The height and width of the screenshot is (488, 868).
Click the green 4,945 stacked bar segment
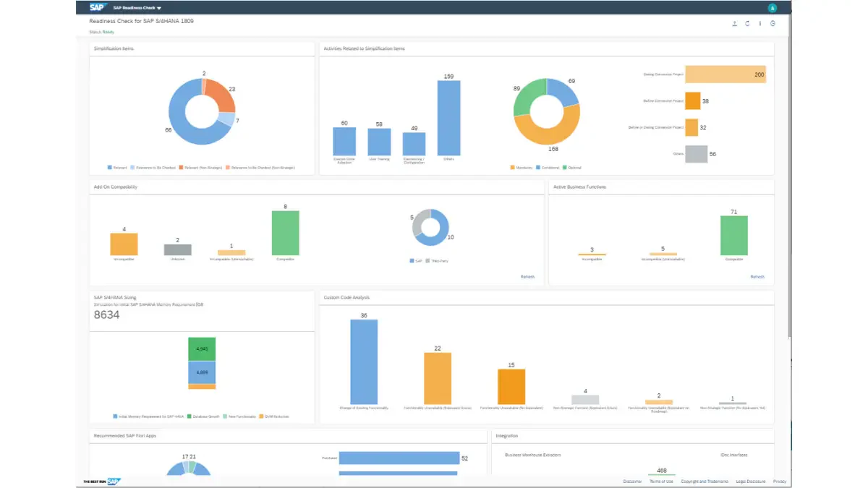[202, 349]
